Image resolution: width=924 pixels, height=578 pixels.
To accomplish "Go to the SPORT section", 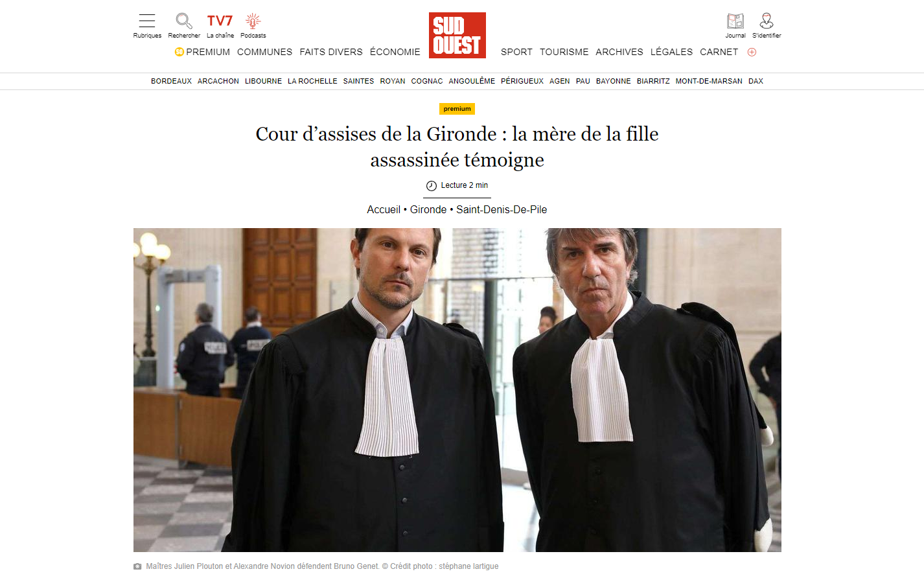I will pos(516,52).
